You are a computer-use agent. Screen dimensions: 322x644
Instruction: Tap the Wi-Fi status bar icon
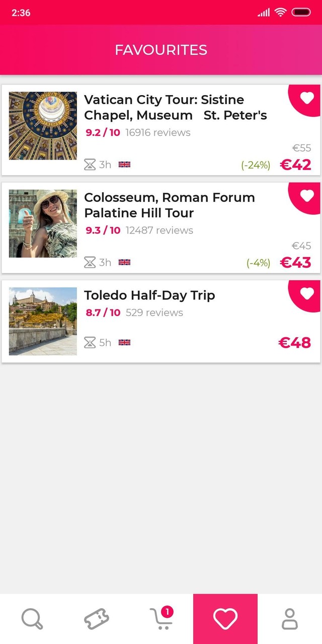tap(281, 13)
